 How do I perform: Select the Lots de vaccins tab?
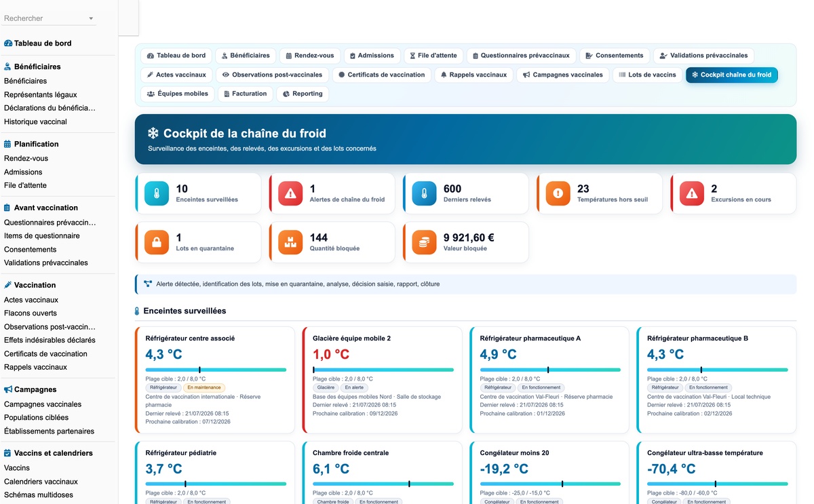(x=648, y=75)
